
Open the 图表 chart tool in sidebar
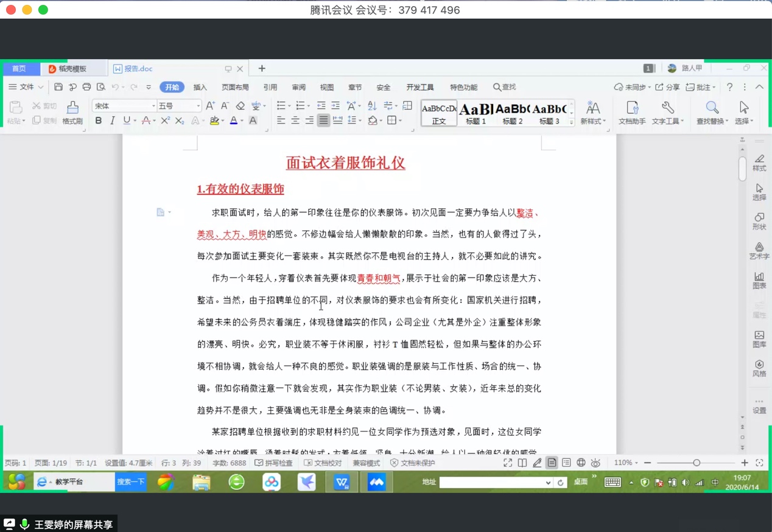click(x=759, y=279)
